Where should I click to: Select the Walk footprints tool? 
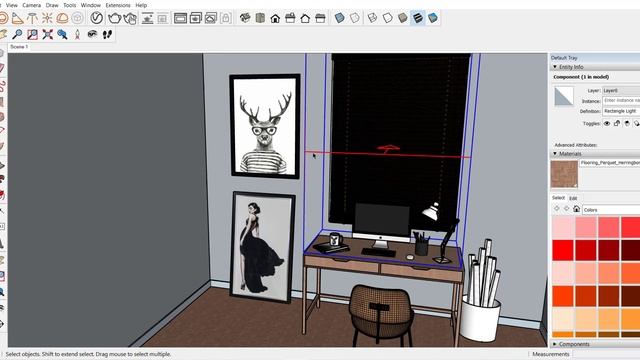(107, 34)
